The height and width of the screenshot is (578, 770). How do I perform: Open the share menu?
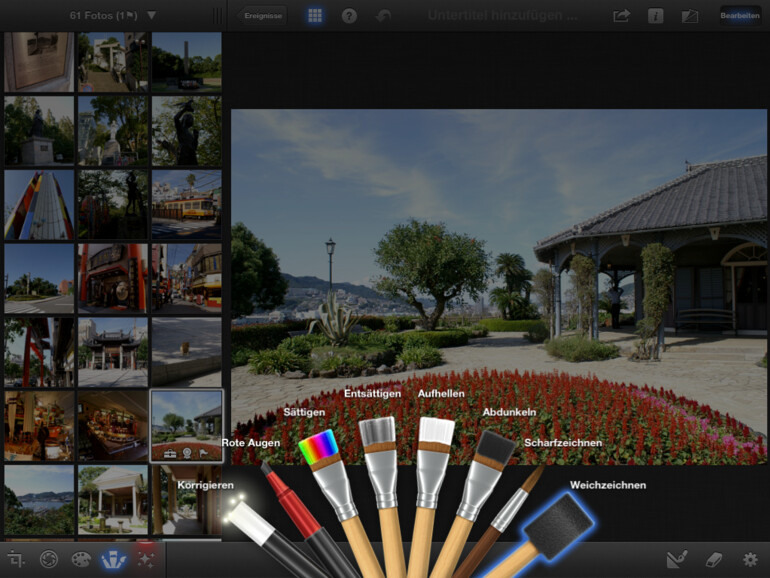pos(622,16)
